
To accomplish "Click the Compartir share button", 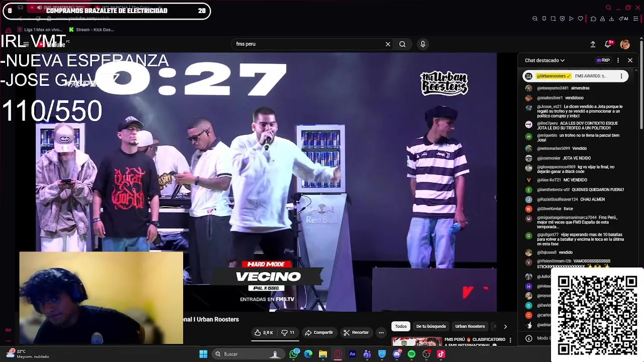I will pos(319,333).
